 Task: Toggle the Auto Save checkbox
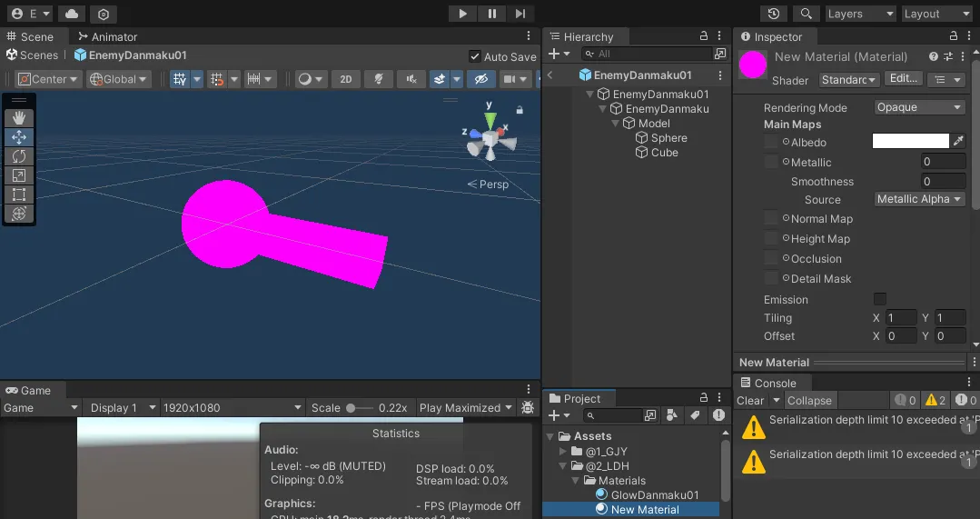click(474, 56)
